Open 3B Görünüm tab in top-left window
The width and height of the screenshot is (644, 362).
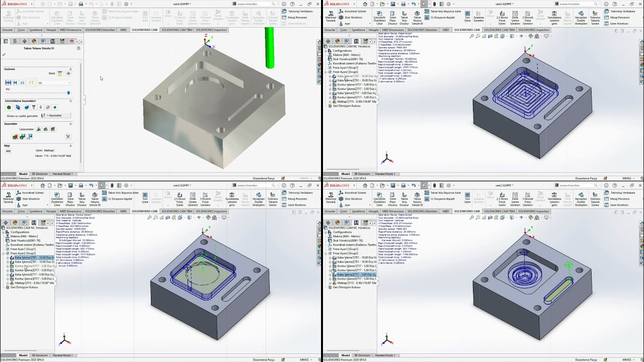39,174
